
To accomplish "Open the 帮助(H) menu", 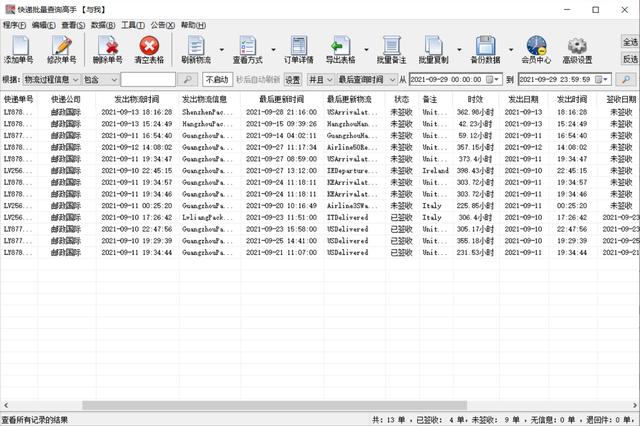I will 193,25.
